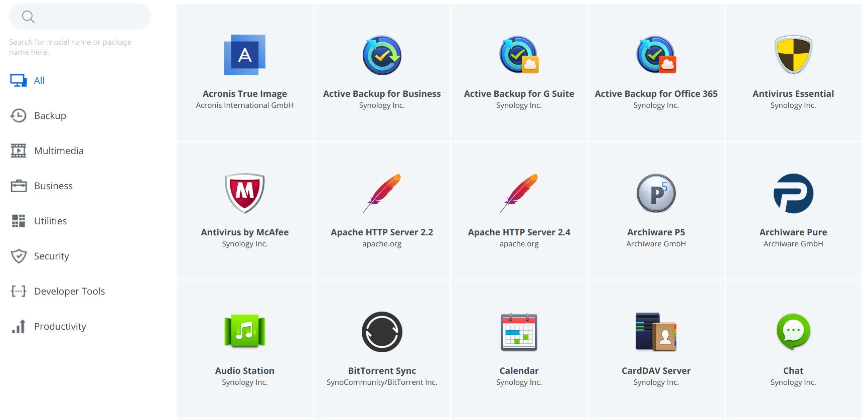Click 'SynoCommunity/BitTorrent Inc.' publisher text

tap(382, 382)
